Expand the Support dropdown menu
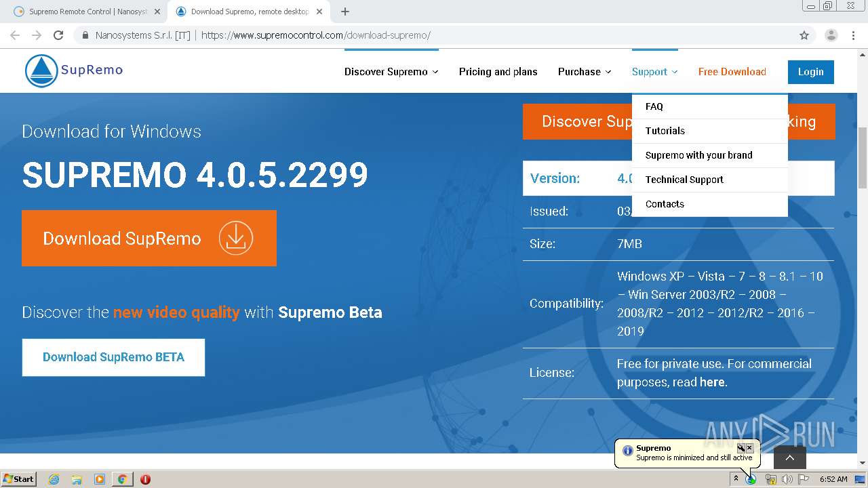The width and height of the screenshot is (868, 488). (x=655, y=72)
